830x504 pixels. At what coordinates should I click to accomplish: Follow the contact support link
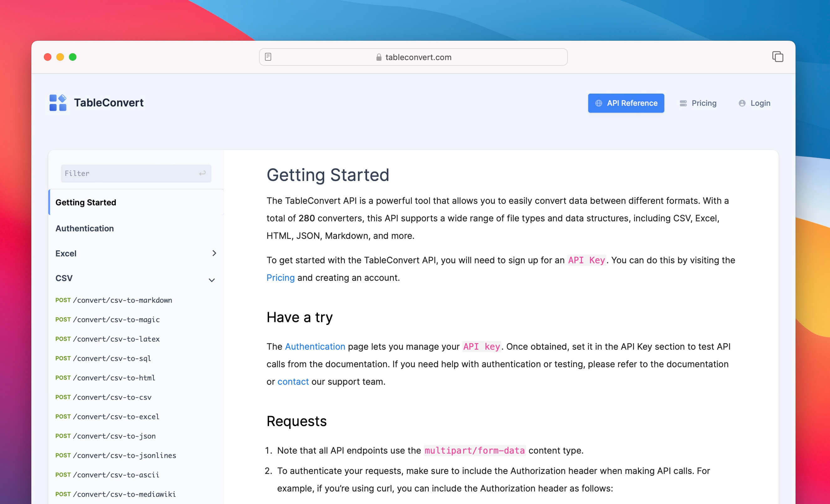tap(293, 382)
